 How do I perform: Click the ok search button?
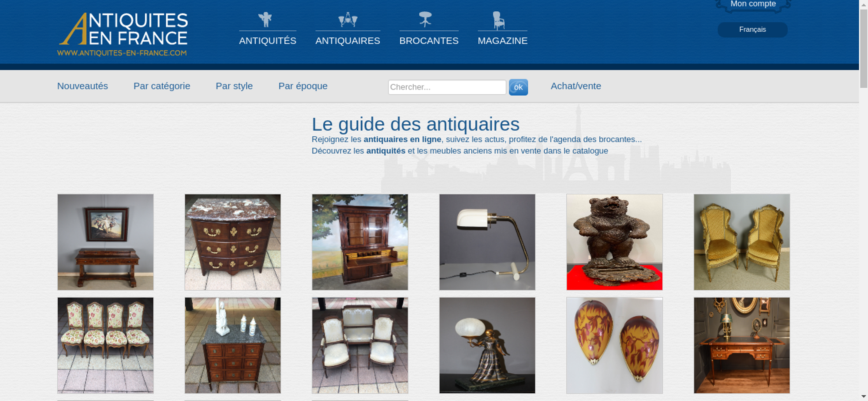[518, 87]
